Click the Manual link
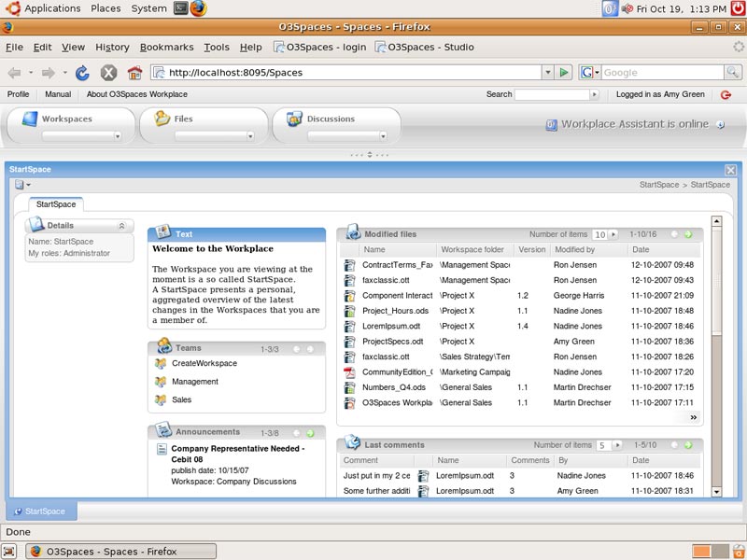 [58, 94]
